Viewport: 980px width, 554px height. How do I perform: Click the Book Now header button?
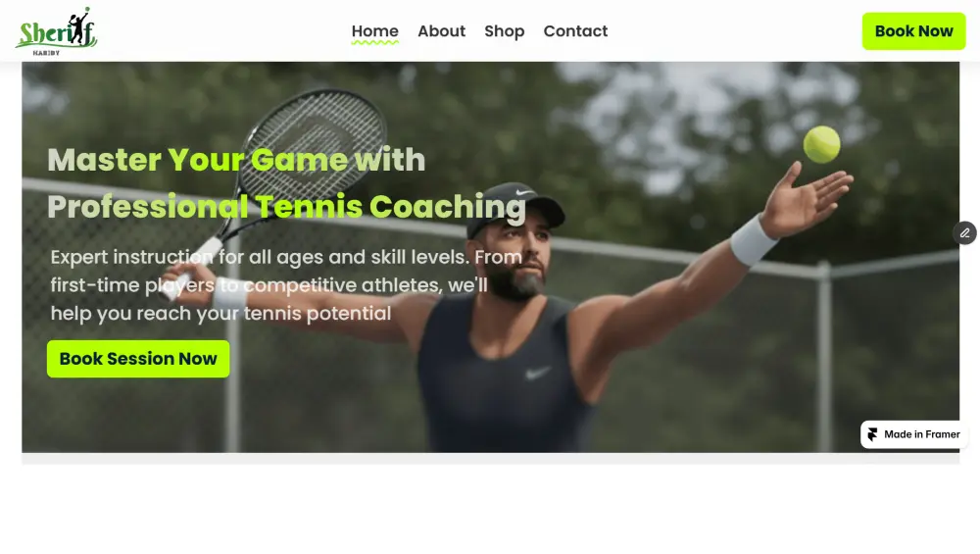(913, 31)
